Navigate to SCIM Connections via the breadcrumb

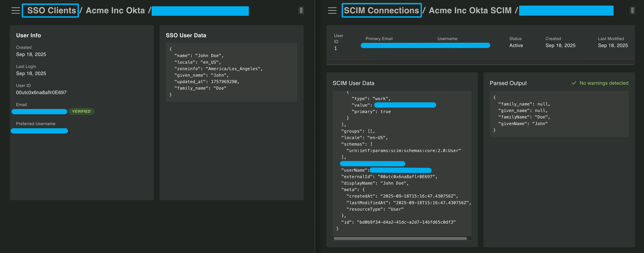pos(382,10)
